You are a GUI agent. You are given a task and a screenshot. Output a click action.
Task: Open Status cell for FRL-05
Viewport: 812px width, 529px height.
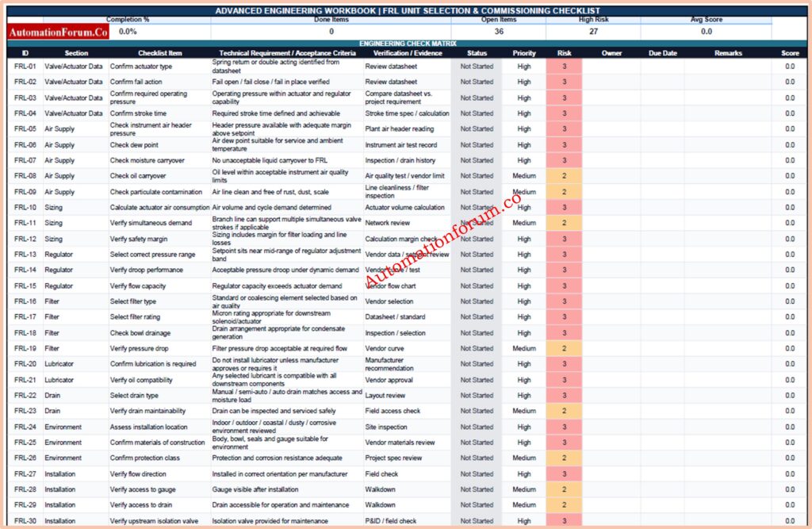point(477,129)
